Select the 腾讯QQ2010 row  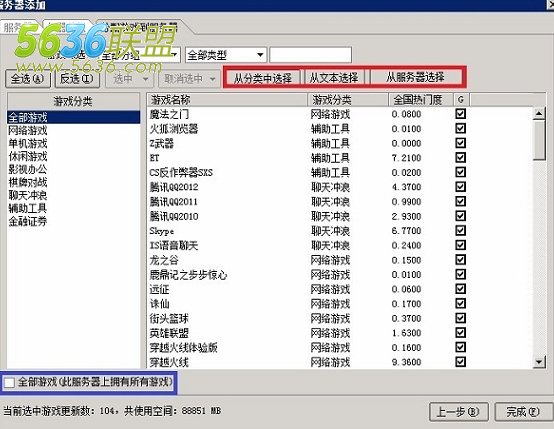(x=340, y=216)
